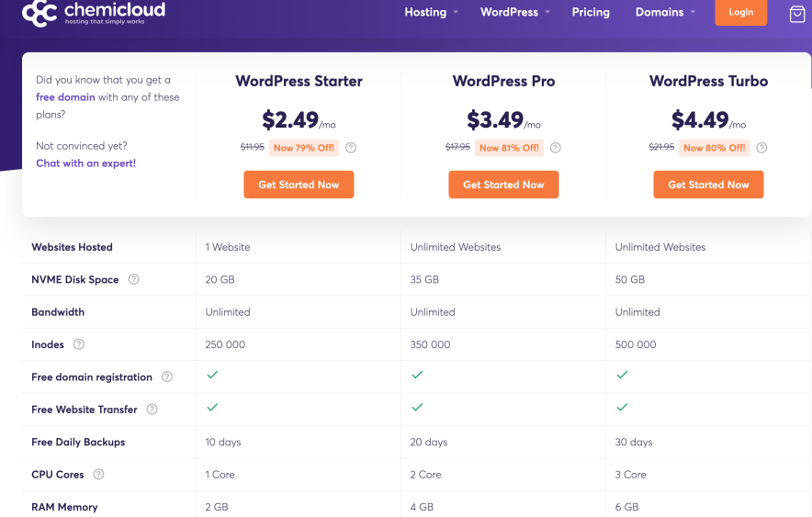The image size is (812, 517).
Task: Show NVME Disk Space help tooltip icon
Action: [x=133, y=279]
